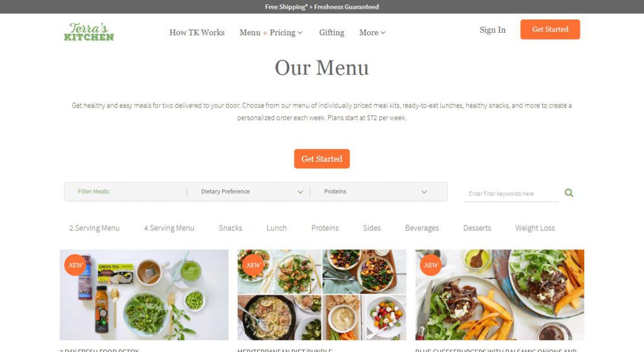644x352 pixels.
Task: Expand the More navigation menu
Action: coord(372,33)
